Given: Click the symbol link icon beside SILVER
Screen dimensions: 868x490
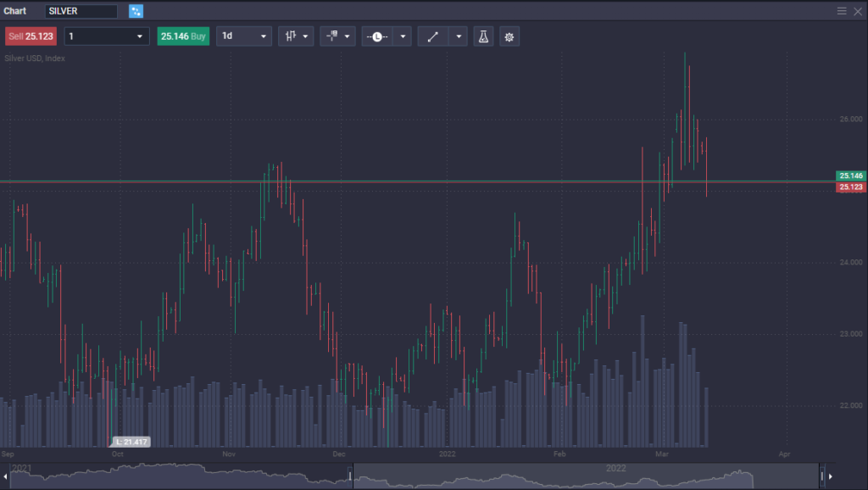Looking at the screenshot, I should pyautogui.click(x=136, y=11).
